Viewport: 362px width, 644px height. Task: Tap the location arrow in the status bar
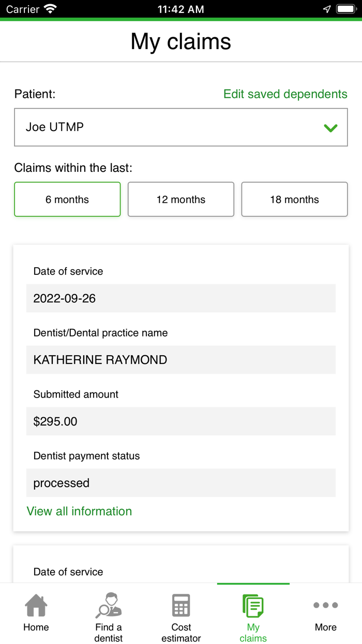[x=326, y=8]
